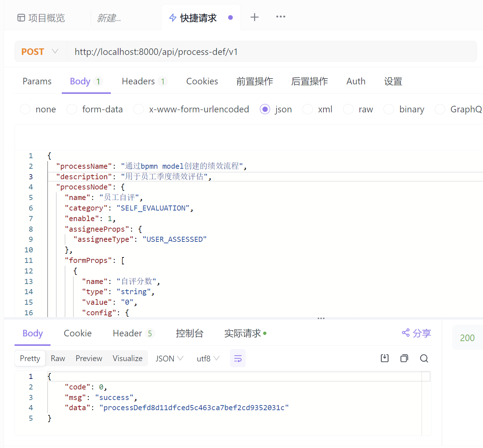Switch to Preview response view

pos(89,359)
